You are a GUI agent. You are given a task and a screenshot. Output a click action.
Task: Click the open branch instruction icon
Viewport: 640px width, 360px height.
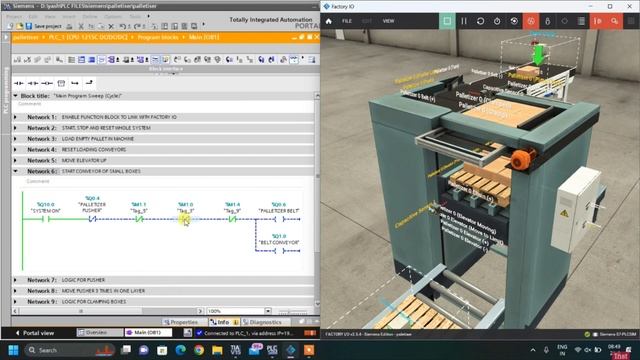tap(75, 83)
